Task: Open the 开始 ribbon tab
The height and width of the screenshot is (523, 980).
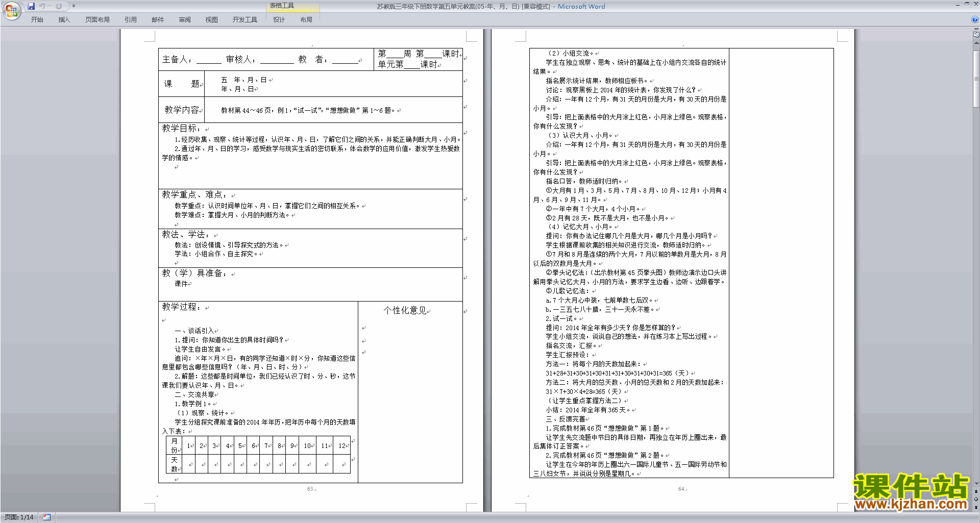Action: coord(37,20)
